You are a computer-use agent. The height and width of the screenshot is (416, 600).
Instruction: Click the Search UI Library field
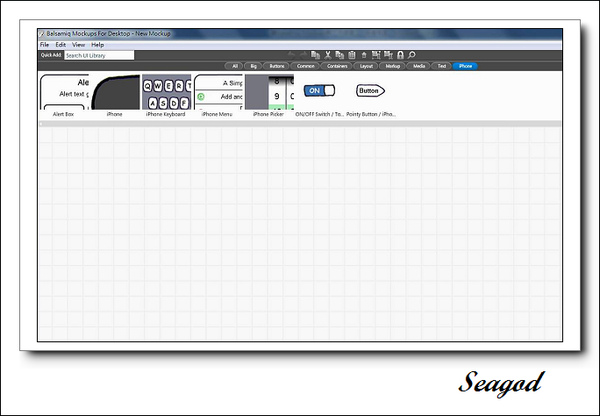pyautogui.click(x=99, y=55)
